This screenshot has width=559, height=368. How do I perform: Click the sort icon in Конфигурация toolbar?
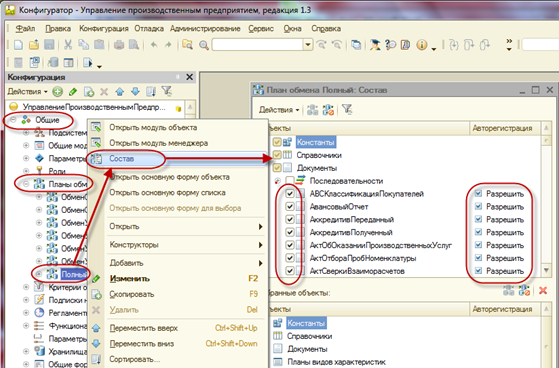(151, 92)
